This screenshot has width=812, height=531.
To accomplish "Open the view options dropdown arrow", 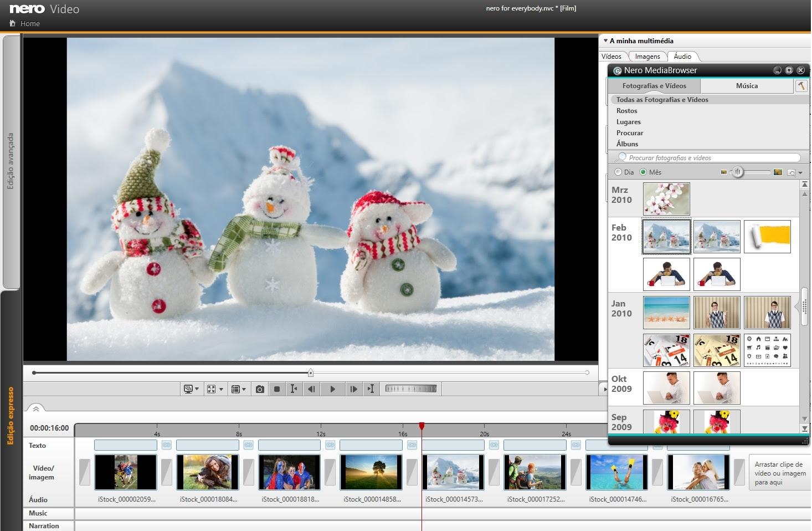I will pos(800,173).
